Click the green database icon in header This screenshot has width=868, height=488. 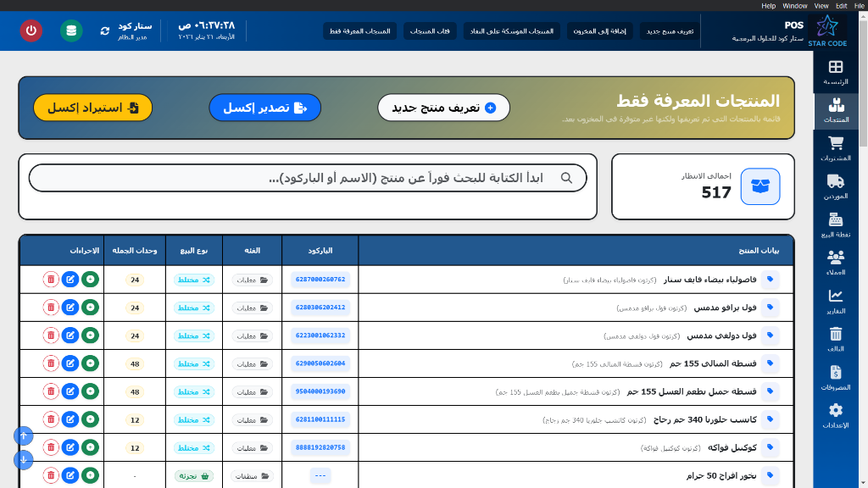[71, 30]
